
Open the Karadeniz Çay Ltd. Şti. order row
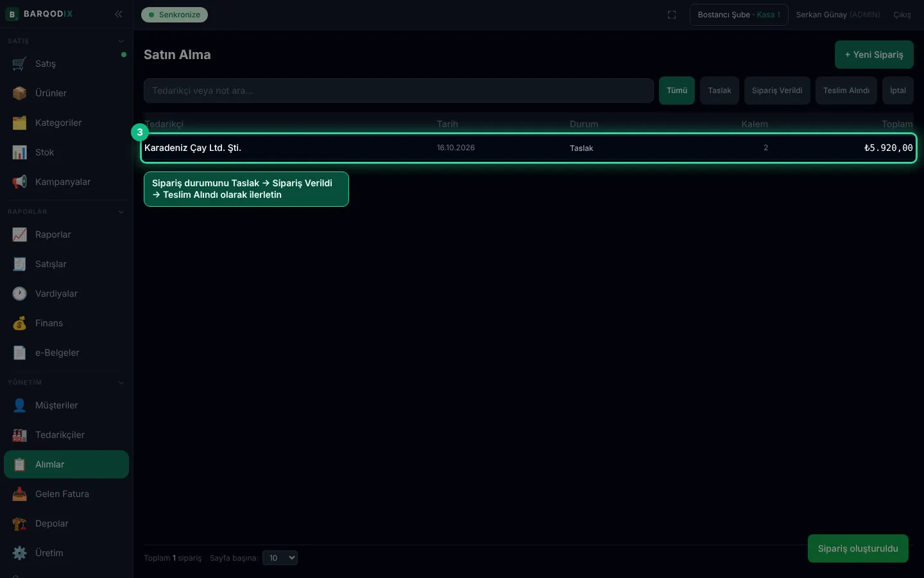529,148
